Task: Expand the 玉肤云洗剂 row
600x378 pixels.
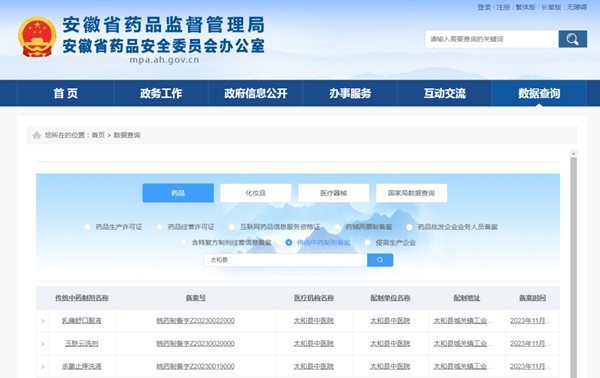Action: pyautogui.click(x=42, y=344)
